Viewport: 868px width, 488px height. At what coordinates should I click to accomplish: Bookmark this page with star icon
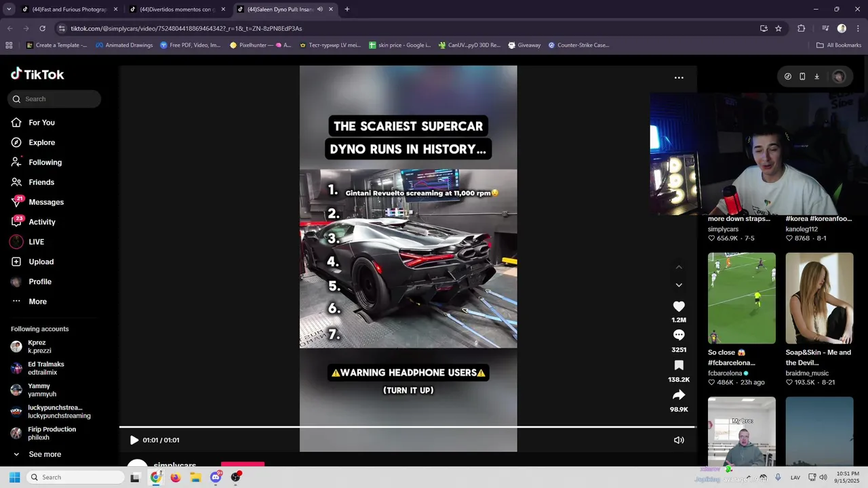pos(778,28)
